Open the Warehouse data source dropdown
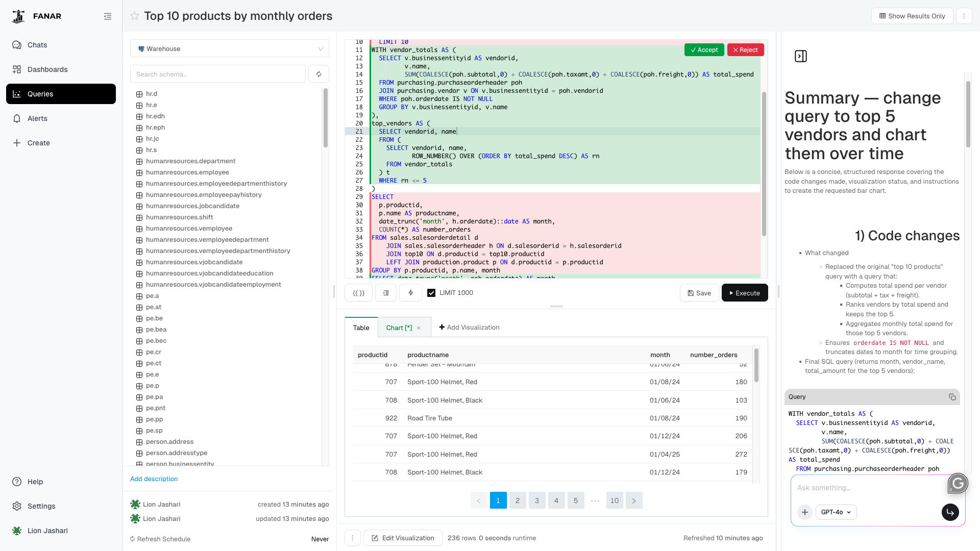Viewport: 980px width, 551px height. click(229, 49)
